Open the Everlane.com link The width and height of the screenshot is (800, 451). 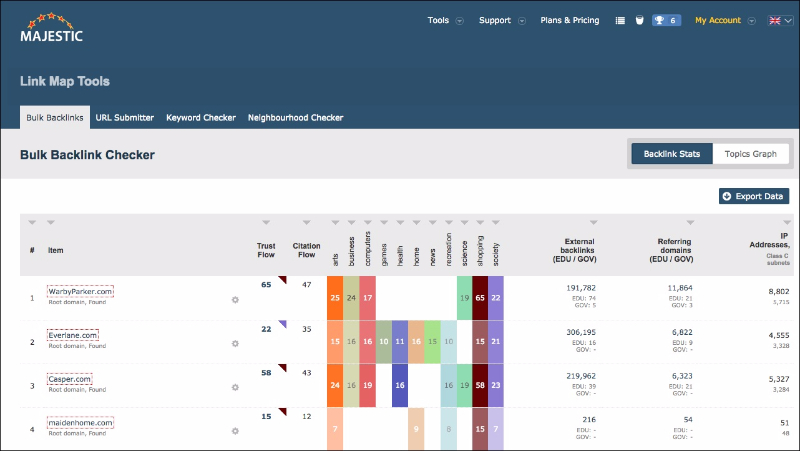pos(73,335)
